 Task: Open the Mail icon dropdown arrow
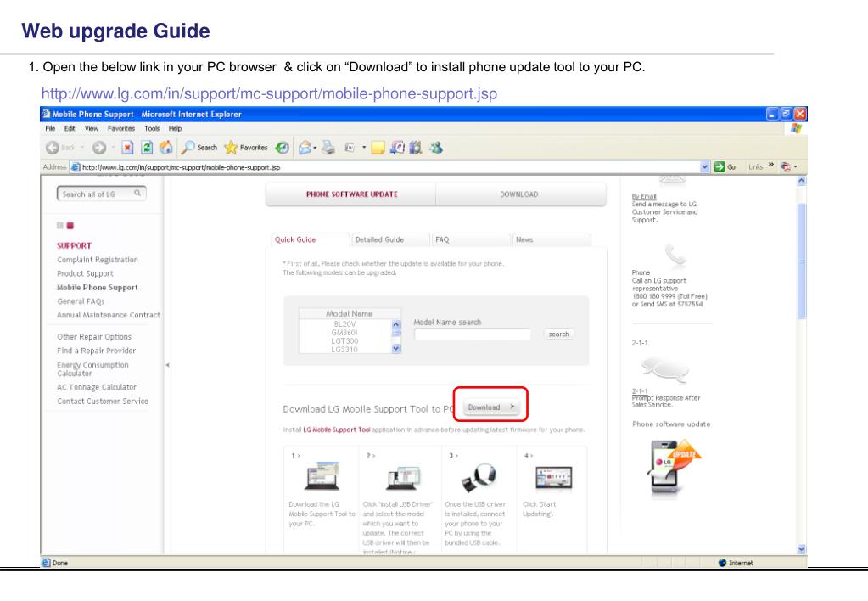(315, 148)
